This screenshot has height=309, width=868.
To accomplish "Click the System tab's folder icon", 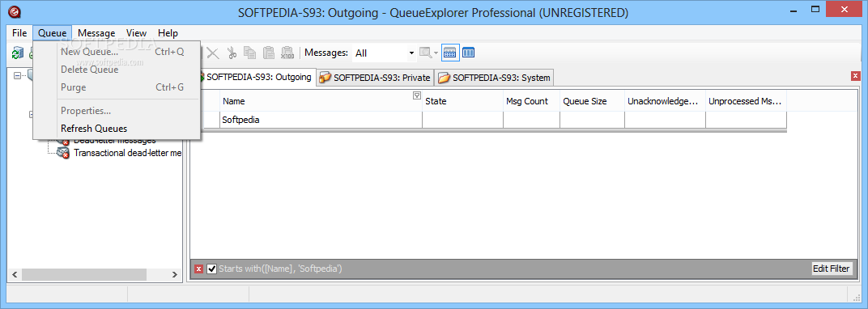I will 444,78.
